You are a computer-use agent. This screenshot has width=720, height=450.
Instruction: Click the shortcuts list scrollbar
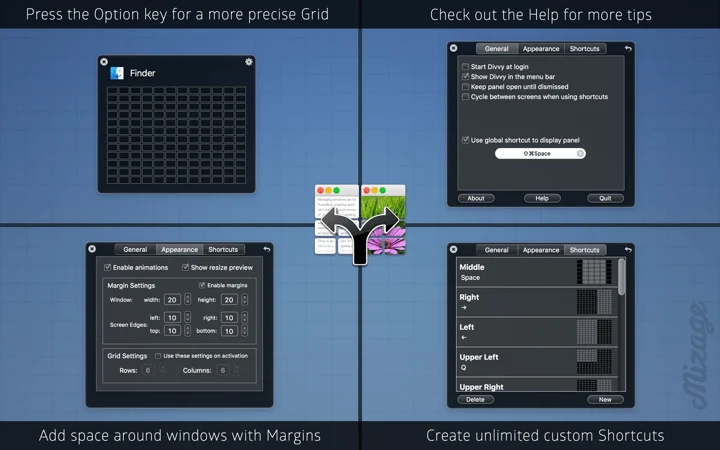(x=622, y=277)
